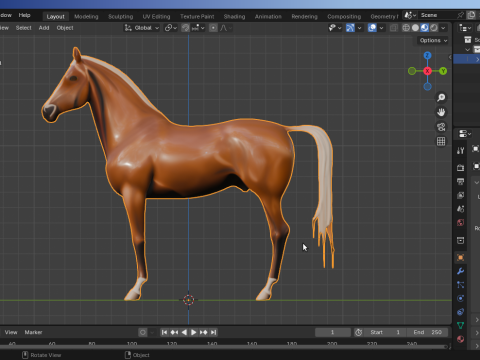Open the World properties tab

point(460,223)
